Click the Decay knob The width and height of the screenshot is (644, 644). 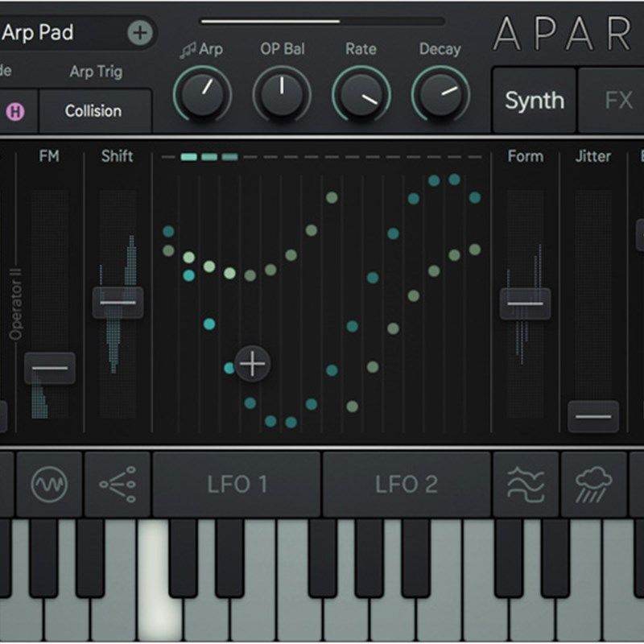440,94
